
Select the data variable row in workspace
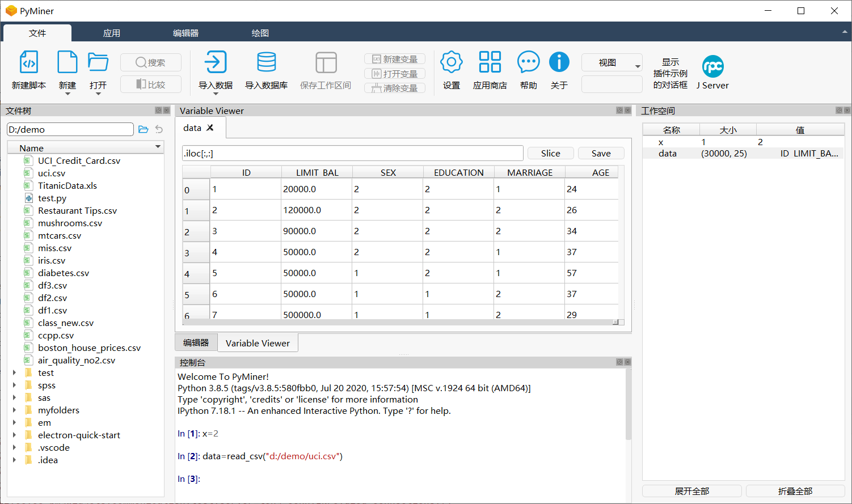tap(743, 153)
